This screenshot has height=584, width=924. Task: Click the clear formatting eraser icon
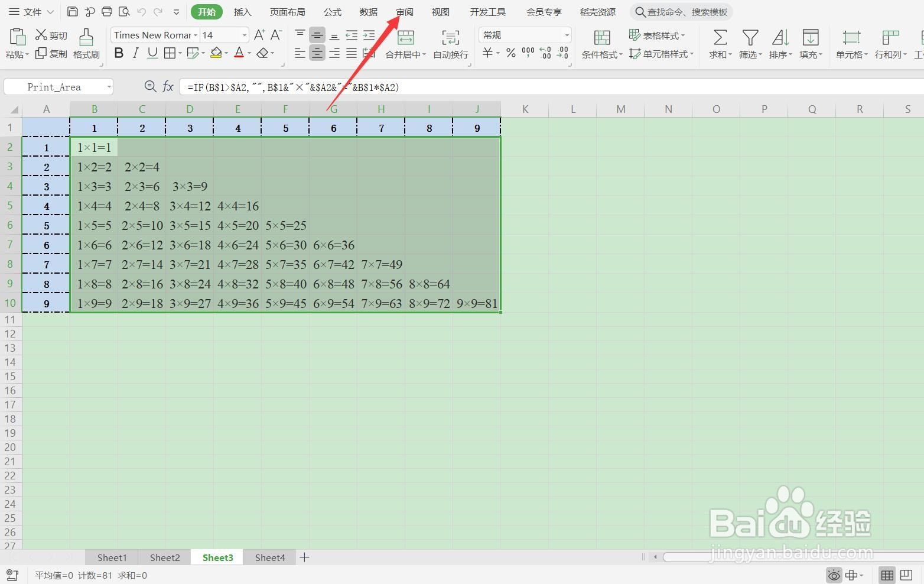tap(262, 53)
